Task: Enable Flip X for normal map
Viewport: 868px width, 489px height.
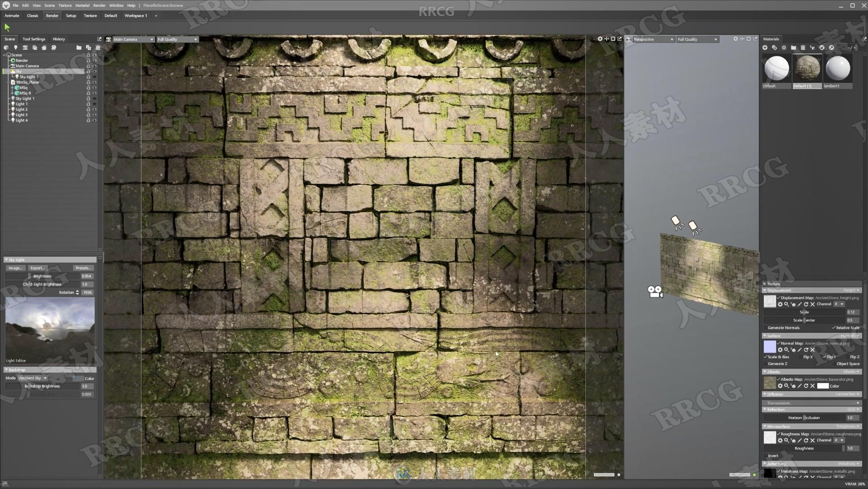Action: (801, 357)
